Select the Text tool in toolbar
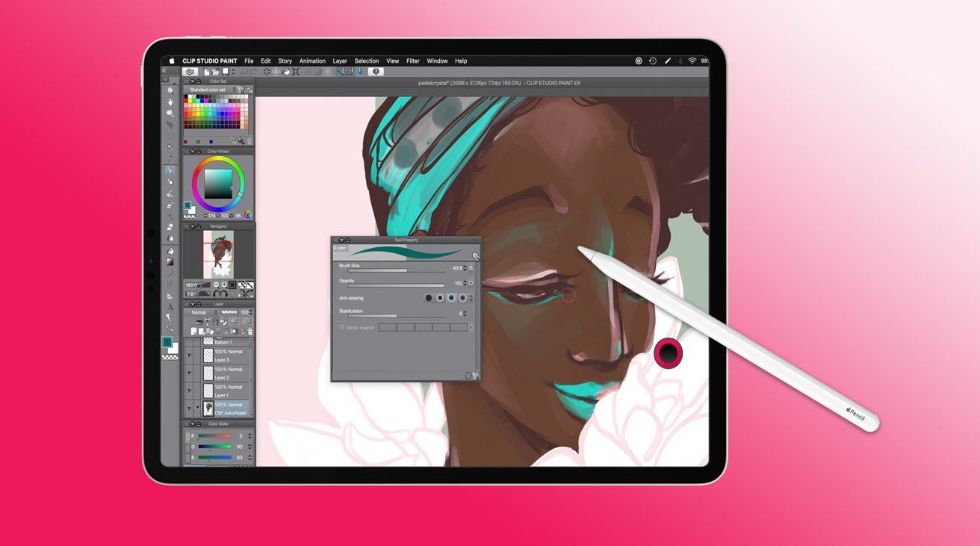The width and height of the screenshot is (980, 546). [x=170, y=307]
